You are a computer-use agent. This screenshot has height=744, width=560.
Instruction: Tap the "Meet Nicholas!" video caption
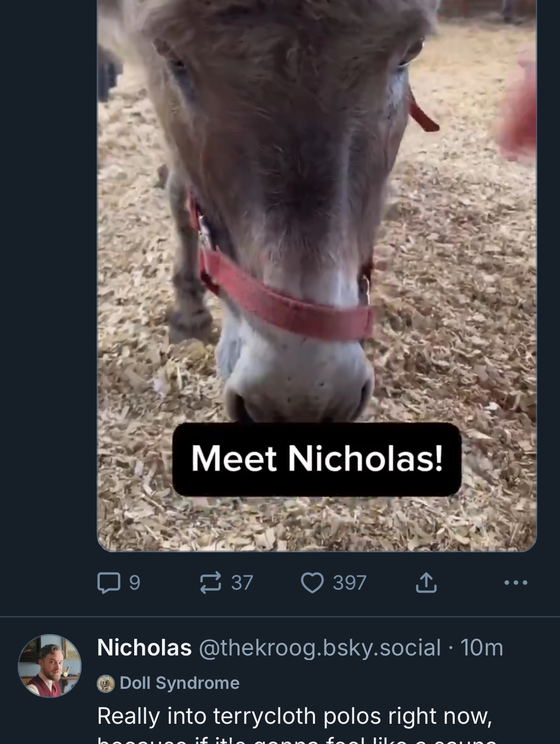pos(317,459)
